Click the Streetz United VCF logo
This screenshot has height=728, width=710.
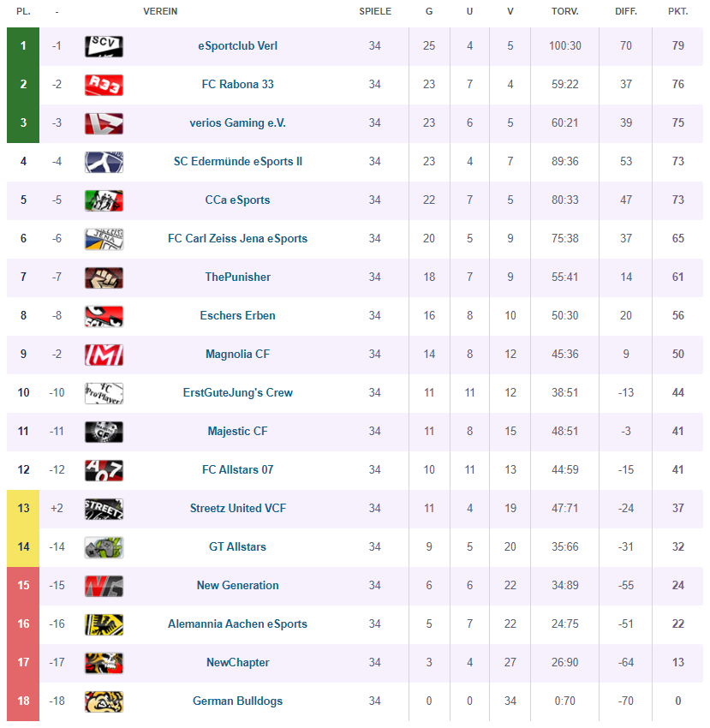[x=104, y=509]
